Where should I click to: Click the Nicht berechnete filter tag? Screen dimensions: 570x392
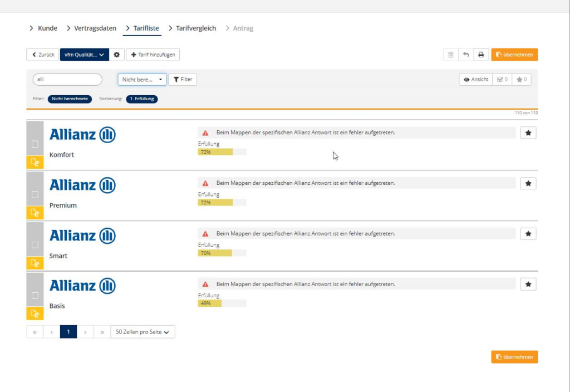point(70,99)
